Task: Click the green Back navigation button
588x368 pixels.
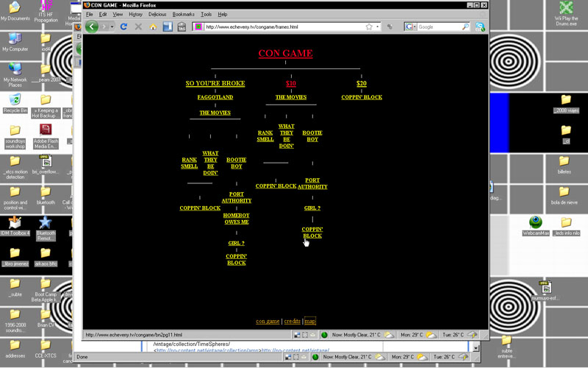Action: click(93, 27)
